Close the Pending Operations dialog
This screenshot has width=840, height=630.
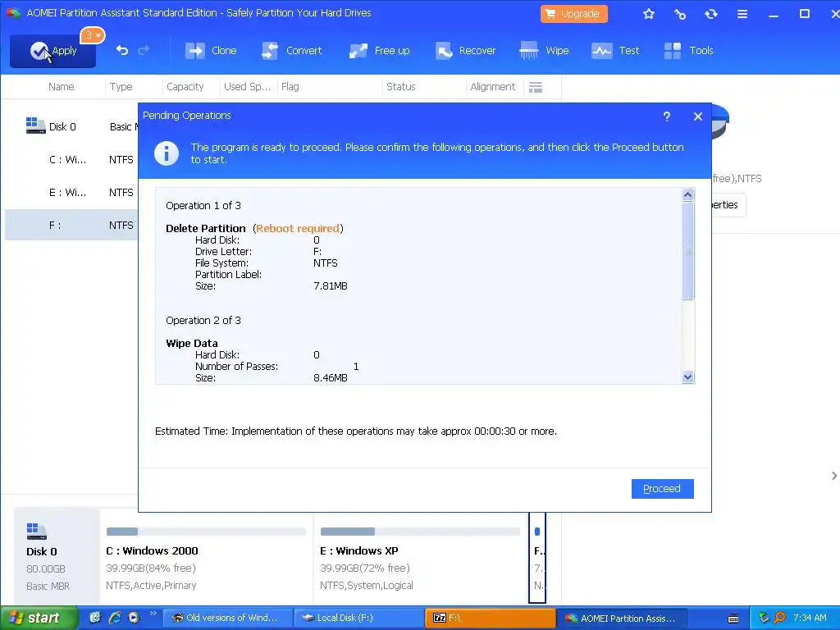(697, 116)
